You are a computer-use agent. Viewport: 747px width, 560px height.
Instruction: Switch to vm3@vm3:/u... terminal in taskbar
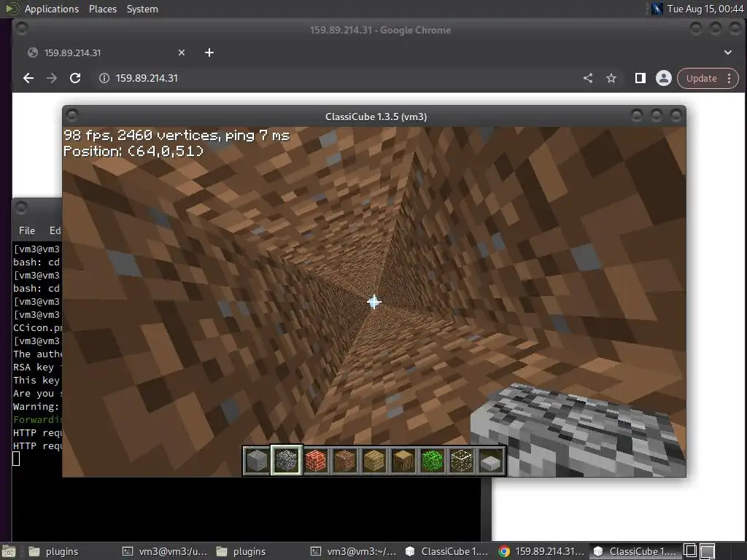tap(165, 551)
